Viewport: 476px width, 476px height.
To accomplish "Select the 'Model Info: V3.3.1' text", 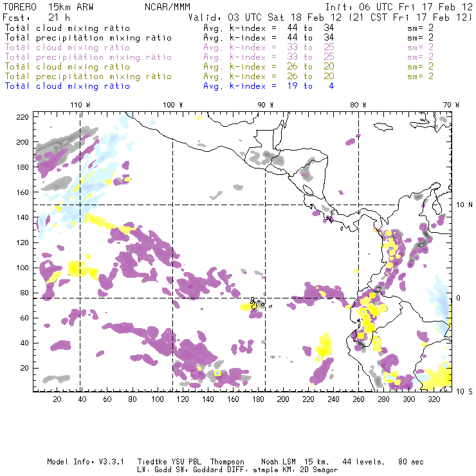I will (x=86, y=462).
